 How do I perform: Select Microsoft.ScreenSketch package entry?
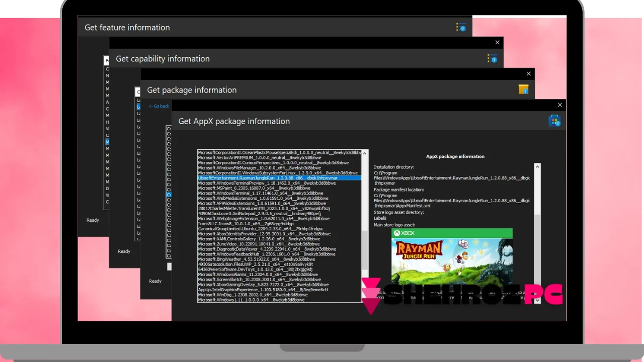click(x=279, y=280)
